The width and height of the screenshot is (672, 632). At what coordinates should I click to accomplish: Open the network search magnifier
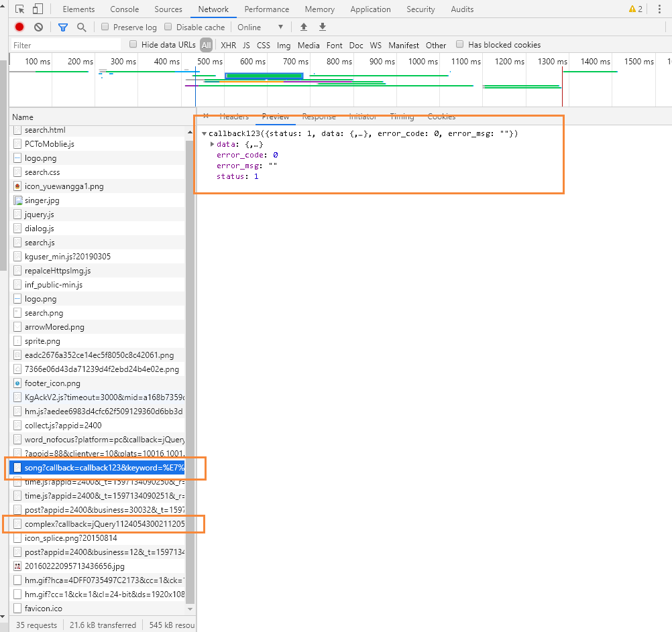[81, 27]
